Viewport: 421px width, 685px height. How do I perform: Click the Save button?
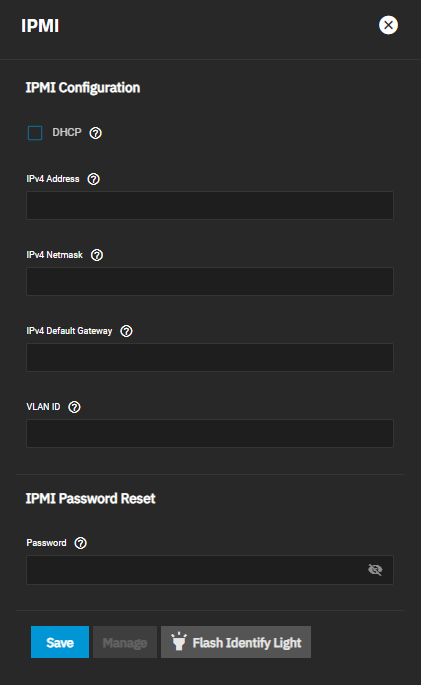tap(60, 642)
